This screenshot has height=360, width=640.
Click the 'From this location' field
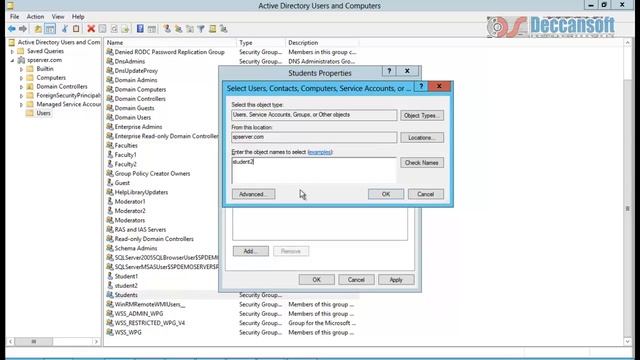pyautogui.click(x=314, y=137)
